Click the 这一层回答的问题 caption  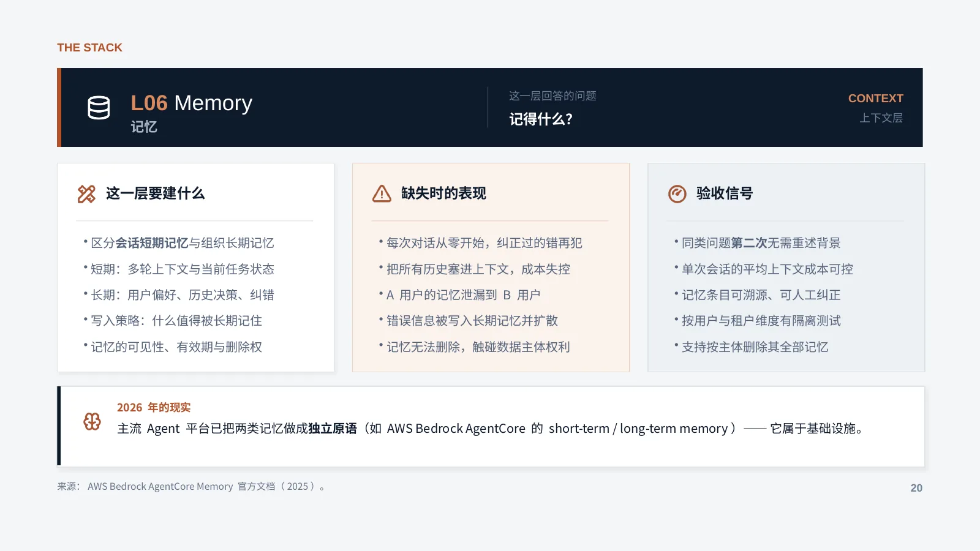click(x=552, y=96)
